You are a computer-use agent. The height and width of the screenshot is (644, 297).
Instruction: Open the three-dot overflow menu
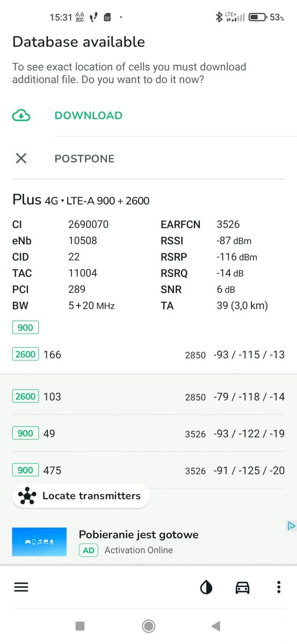tap(279, 587)
